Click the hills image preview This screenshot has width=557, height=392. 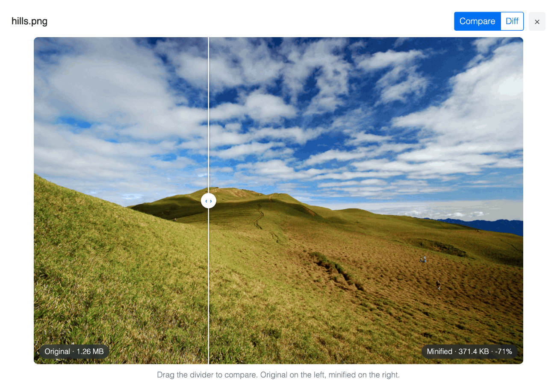pos(278,201)
